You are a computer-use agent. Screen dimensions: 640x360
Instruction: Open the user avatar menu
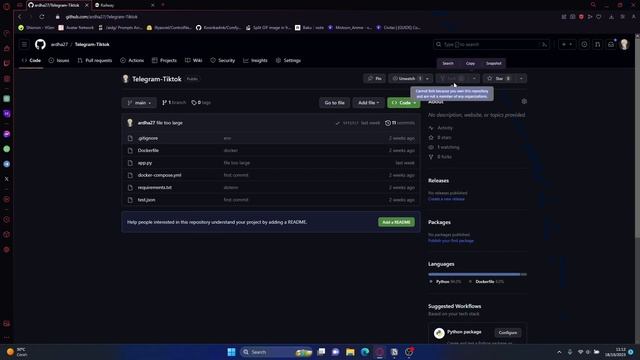(x=624, y=44)
